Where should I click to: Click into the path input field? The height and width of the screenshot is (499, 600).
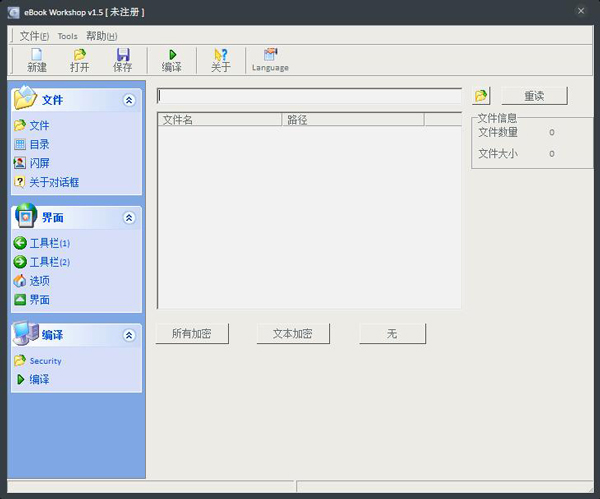pyautogui.click(x=309, y=96)
